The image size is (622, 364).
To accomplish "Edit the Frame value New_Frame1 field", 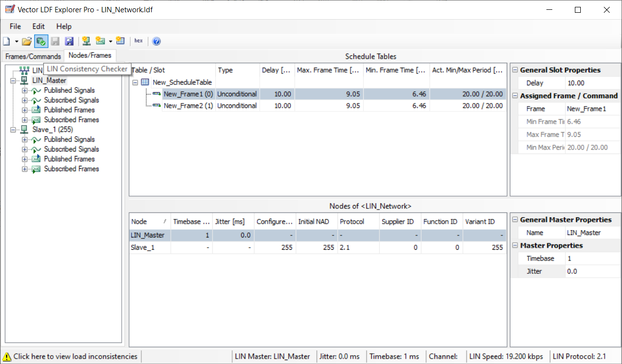I will pos(593,109).
